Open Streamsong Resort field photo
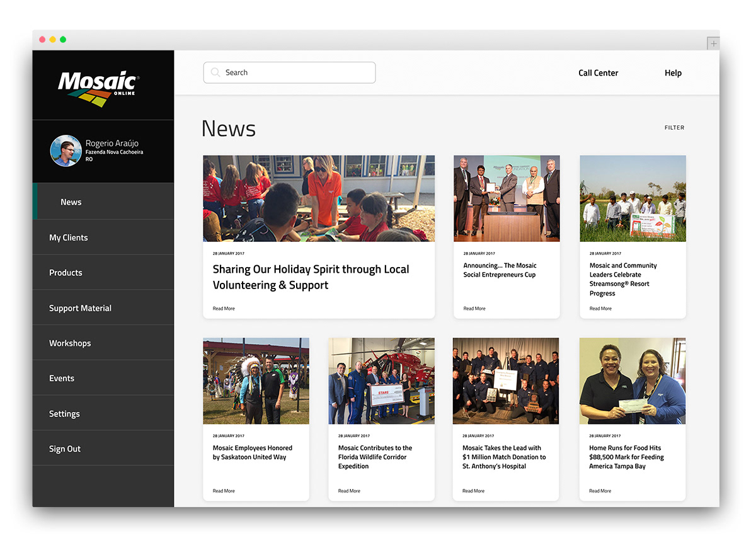 [633, 198]
